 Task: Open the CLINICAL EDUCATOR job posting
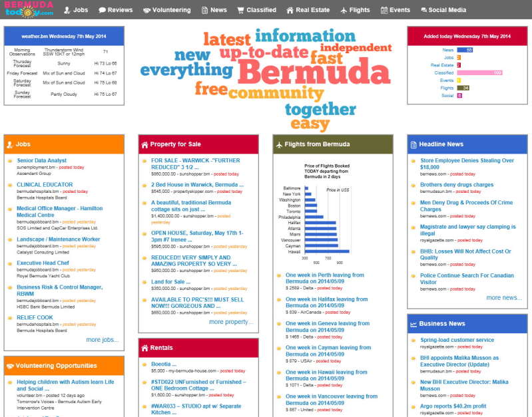pos(45,185)
